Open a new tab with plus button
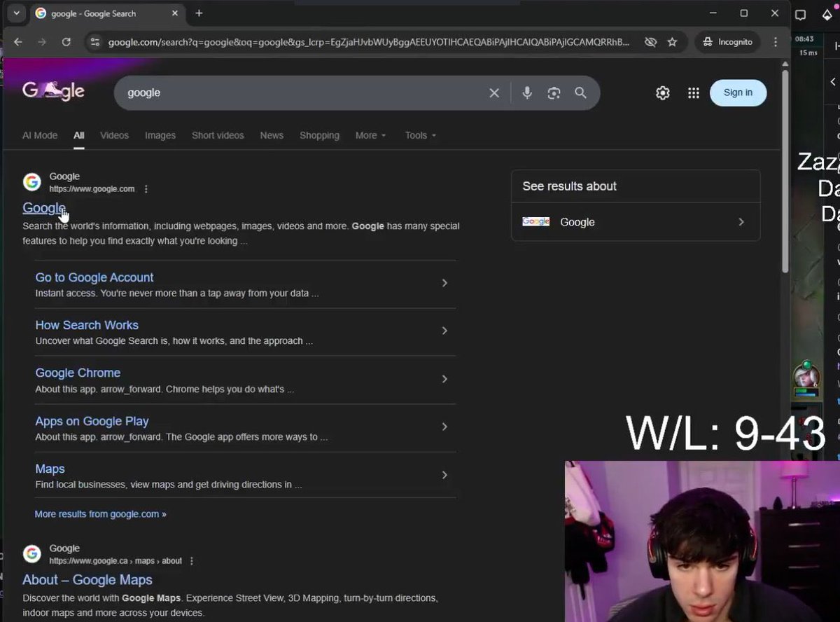 tap(199, 13)
